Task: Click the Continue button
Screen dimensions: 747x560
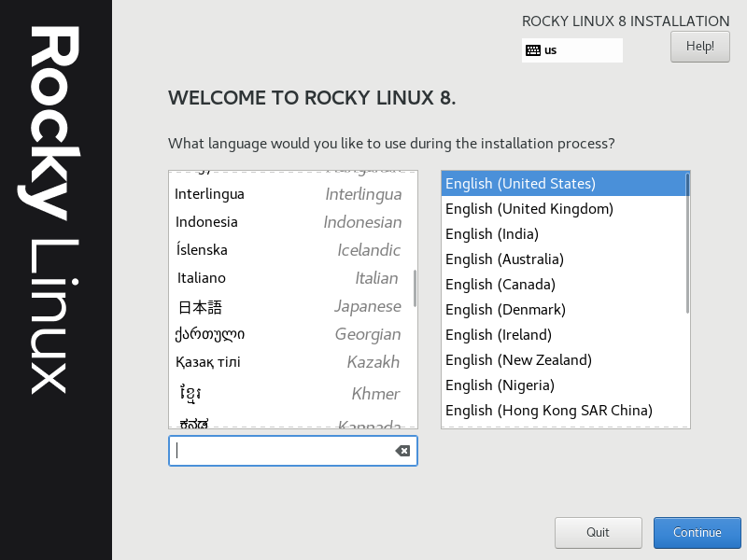Action: point(697,532)
